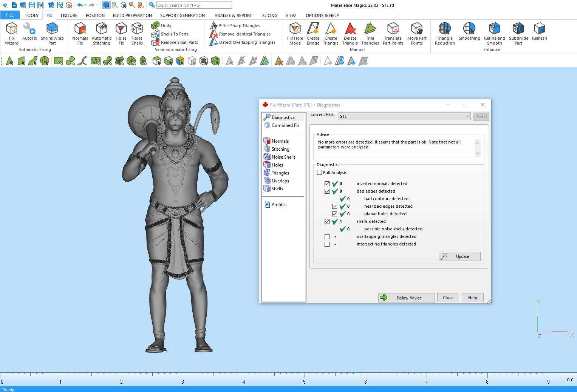Open the Analyze & Report tab
The width and height of the screenshot is (577, 392).
[233, 15]
